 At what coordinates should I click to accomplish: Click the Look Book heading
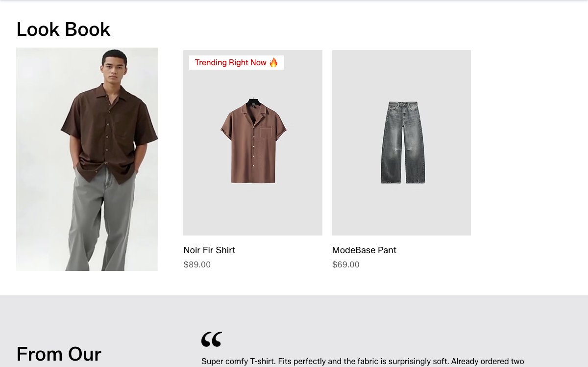[63, 29]
